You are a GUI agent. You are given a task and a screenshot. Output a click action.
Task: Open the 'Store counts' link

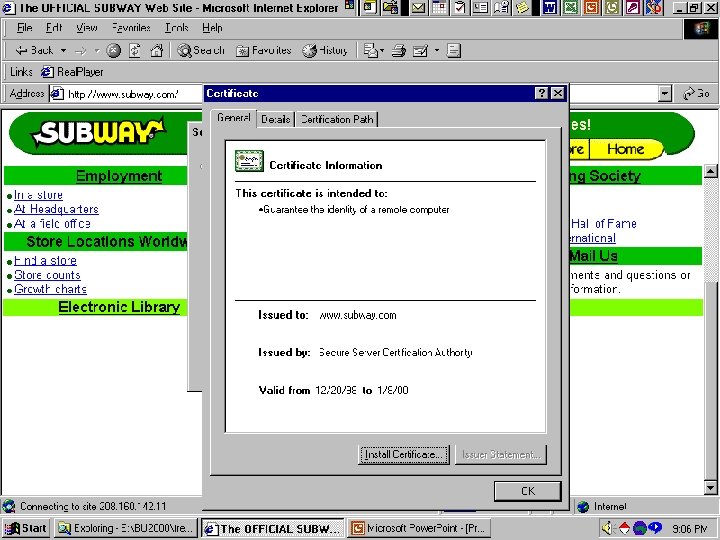pyautogui.click(x=47, y=275)
